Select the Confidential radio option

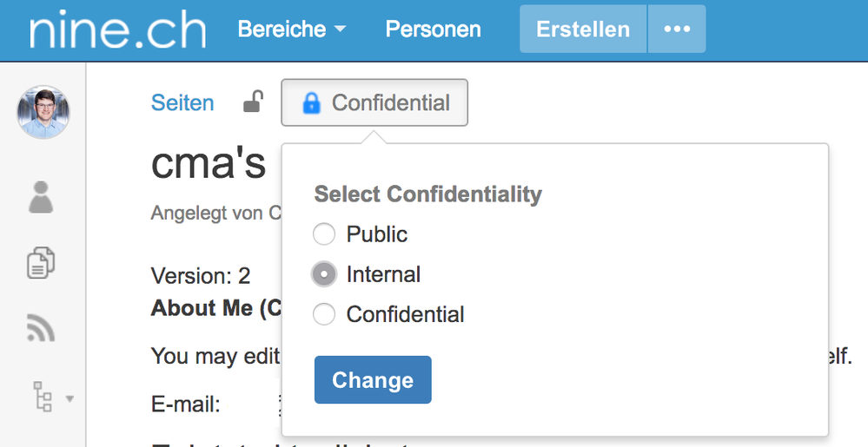tap(324, 314)
